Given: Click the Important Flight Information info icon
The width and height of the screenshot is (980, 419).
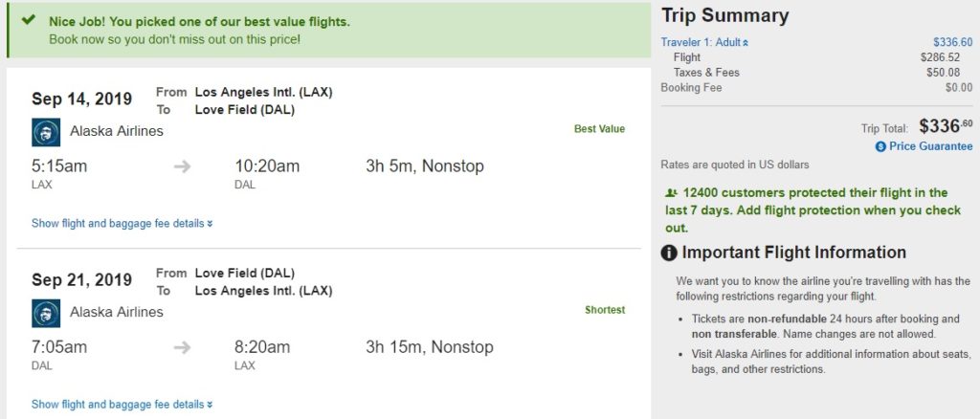Looking at the screenshot, I should [669, 254].
